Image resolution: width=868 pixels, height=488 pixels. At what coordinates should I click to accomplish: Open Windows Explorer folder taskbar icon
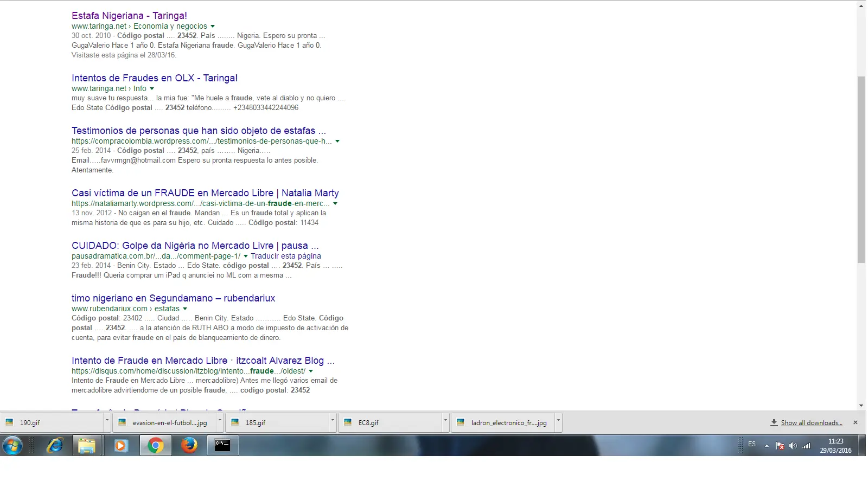click(x=87, y=446)
